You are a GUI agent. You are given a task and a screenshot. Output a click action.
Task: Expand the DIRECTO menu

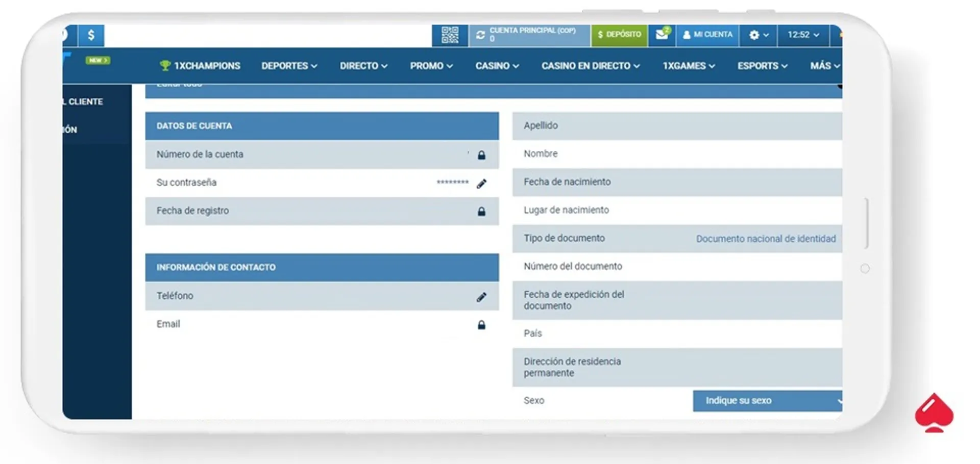tap(364, 66)
